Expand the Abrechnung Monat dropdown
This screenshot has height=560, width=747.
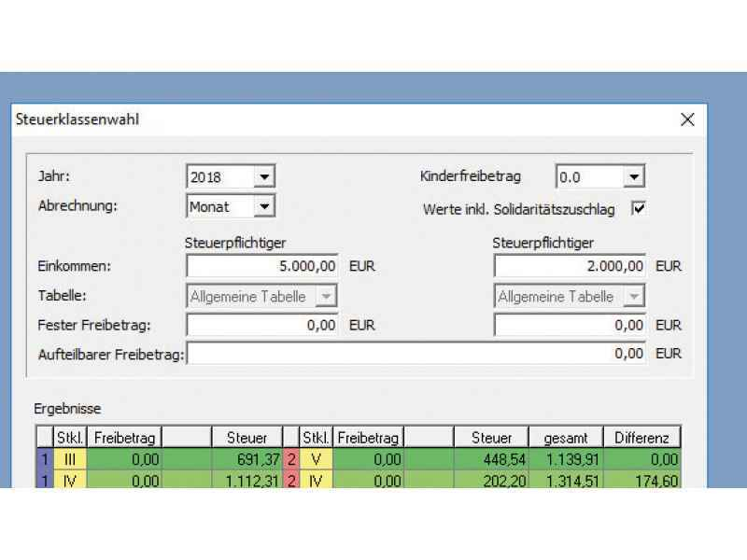click(x=264, y=206)
